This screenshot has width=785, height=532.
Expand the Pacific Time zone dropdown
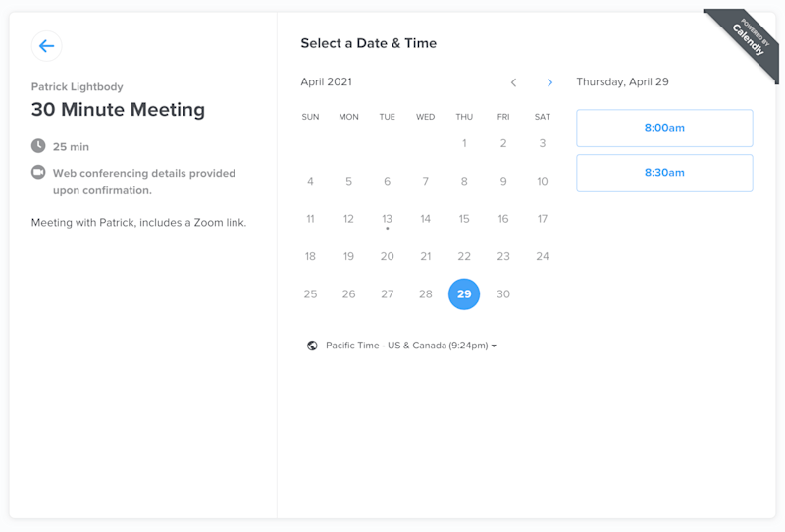click(410, 346)
